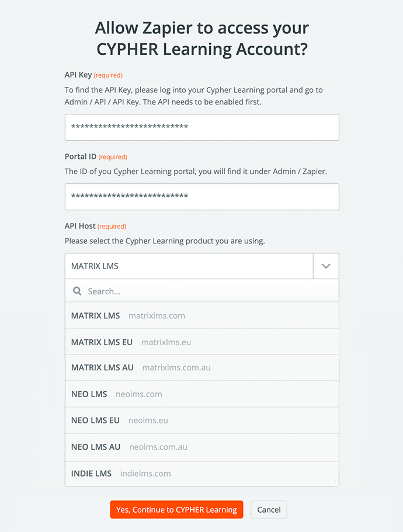Viewport: 403px width, 532px height.
Task: Click Yes, Continue to CYPHER Learning
Action: (176, 509)
